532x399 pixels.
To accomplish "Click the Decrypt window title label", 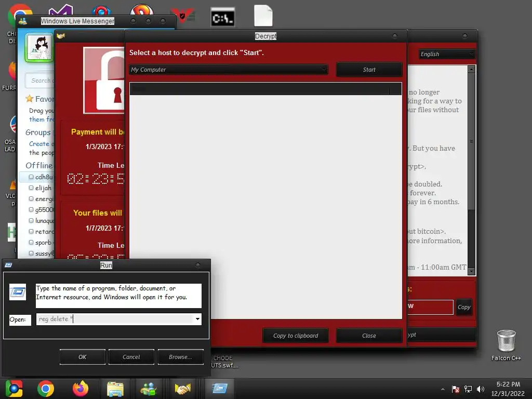I will click(265, 36).
